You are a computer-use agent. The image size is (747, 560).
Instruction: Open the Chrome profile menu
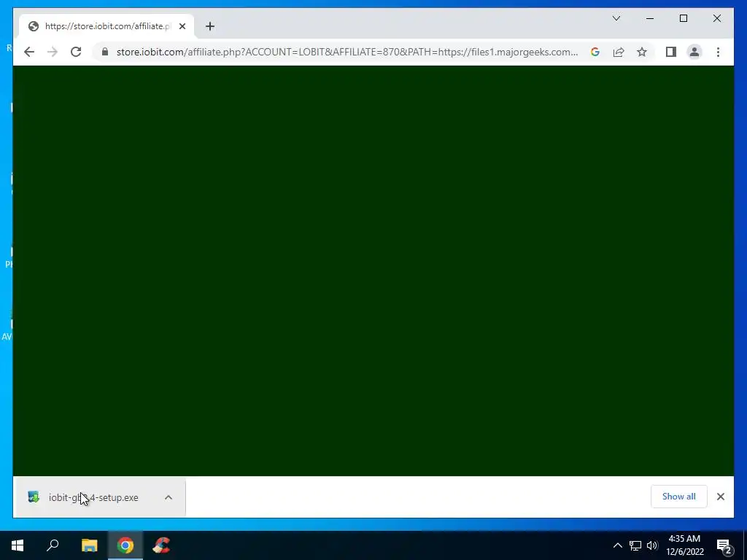(x=694, y=52)
